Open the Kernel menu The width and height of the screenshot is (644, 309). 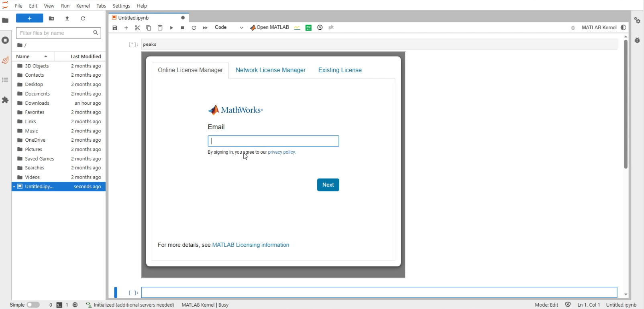[83, 6]
